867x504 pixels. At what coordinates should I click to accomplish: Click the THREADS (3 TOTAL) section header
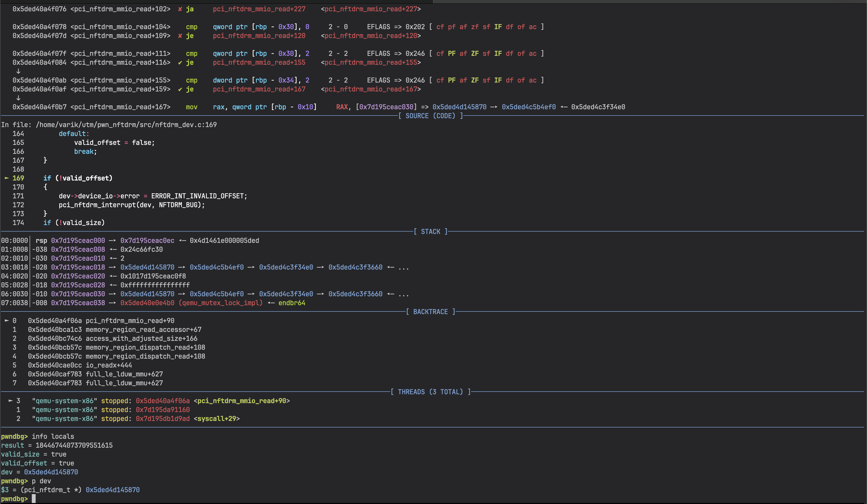click(x=431, y=392)
